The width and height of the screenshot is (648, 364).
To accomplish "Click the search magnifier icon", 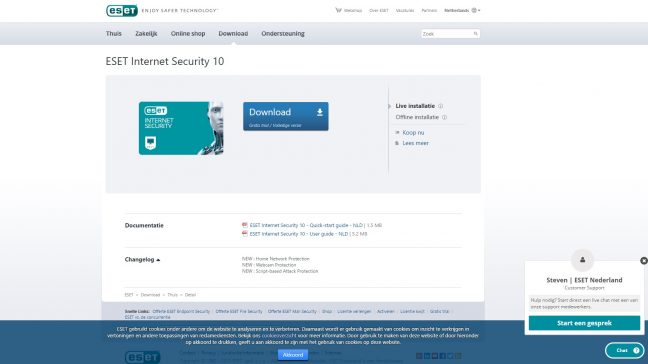I will (x=475, y=34).
